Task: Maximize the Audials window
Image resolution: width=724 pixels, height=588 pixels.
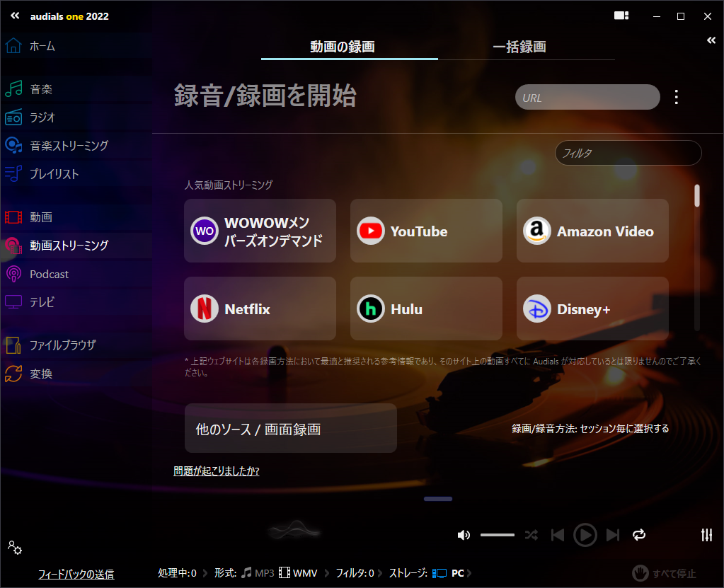Action: click(x=681, y=16)
